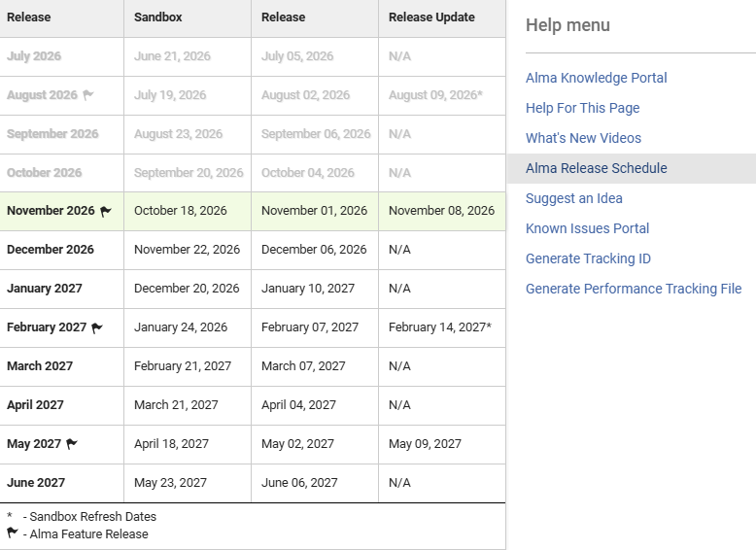Image resolution: width=756 pixels, height=550 pixels.
Task: Click the Alma Feature Release legend text
Action: [89, 534]
